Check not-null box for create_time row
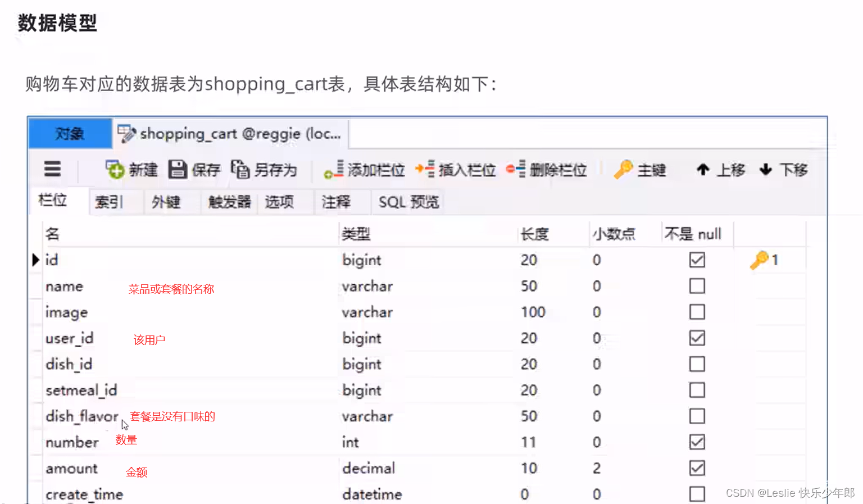This screenshot has height=504, width=863. coord(697,494)
